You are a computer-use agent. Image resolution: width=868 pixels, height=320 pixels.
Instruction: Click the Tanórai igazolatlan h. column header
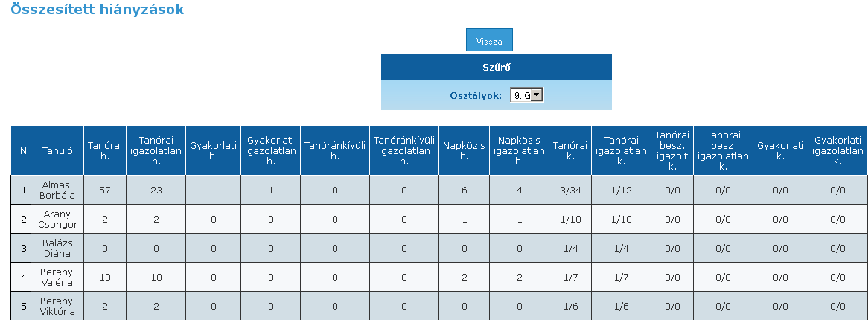[156, 150]
